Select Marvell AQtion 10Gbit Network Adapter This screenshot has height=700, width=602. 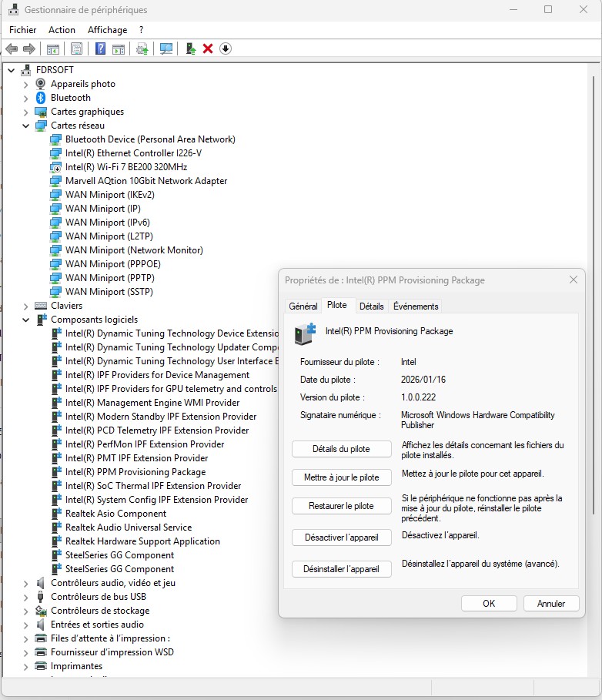[146, 181]
